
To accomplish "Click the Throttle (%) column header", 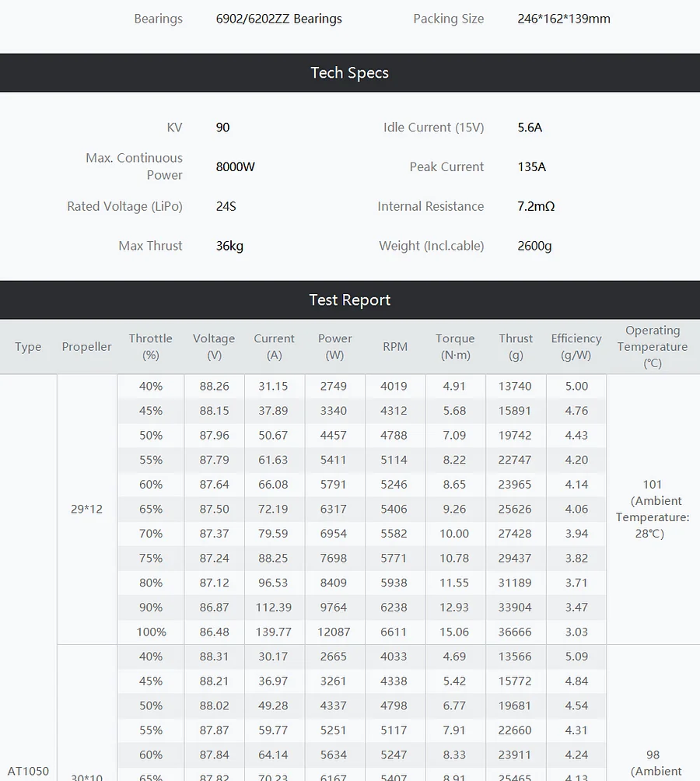I will click(x=151, y=347).
